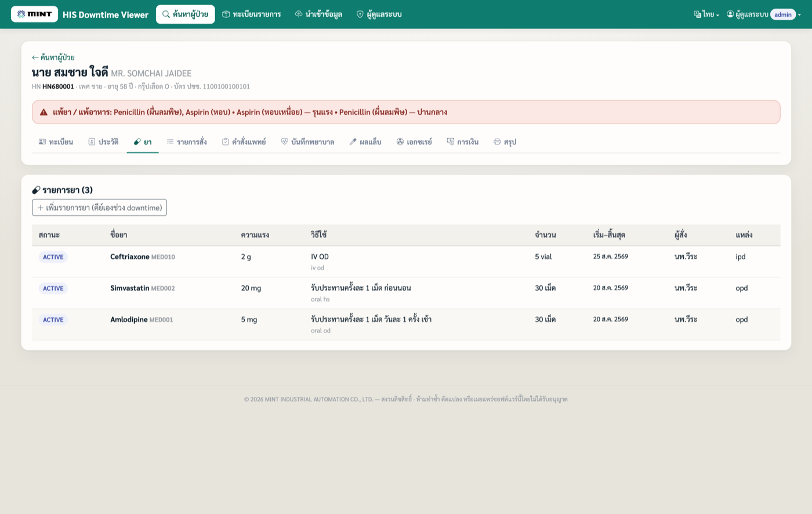Click the 5 vial quantity cell

click(543, 256)
